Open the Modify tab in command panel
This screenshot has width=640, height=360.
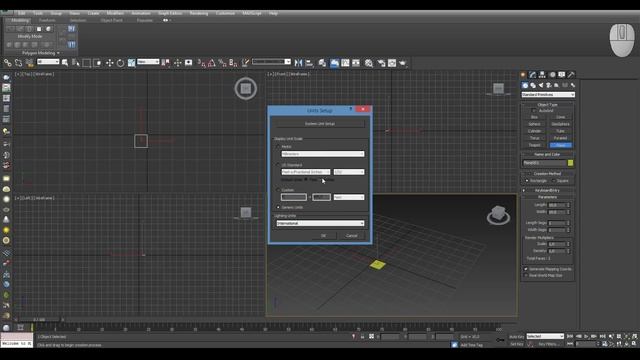(533, 75)
